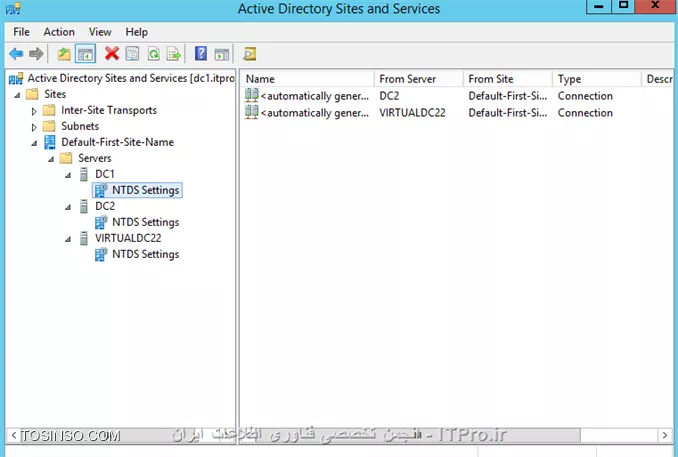Toggle Show/Hide Console Tree icon
The image size is (678, 457).
click(x=85, y=54)
